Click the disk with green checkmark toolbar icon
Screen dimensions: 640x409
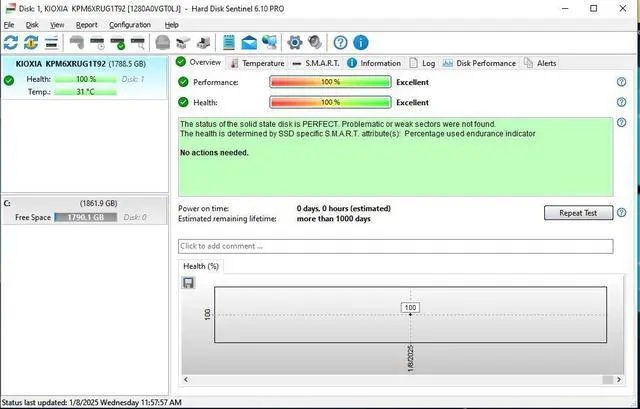coord(118,43)
